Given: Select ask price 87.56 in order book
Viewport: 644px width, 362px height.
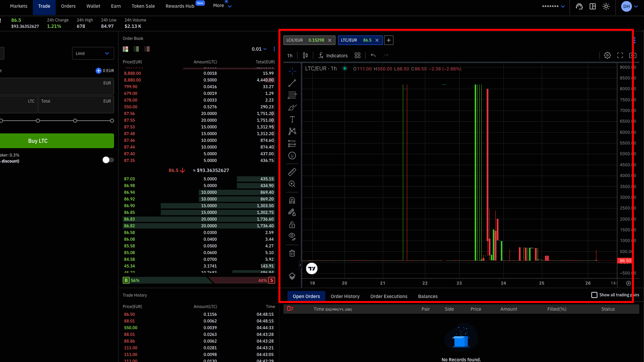Looking at the screenshot, I should point(129,114).
